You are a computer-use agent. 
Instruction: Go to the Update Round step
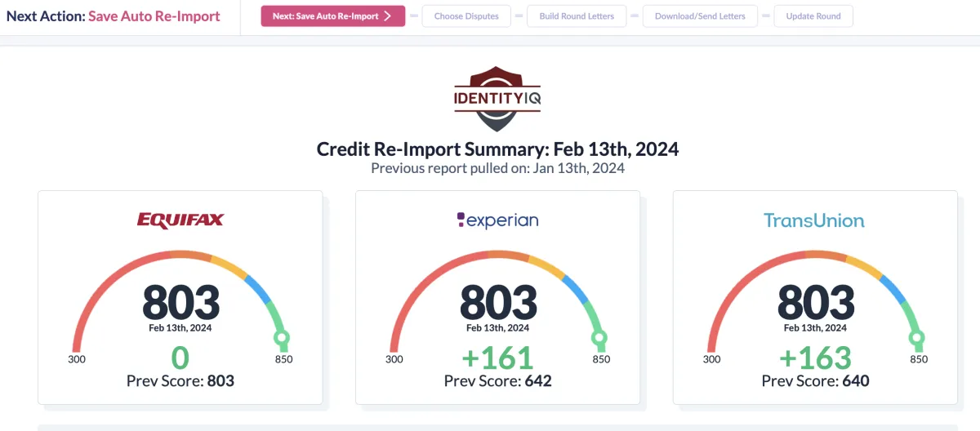(813, 16)
